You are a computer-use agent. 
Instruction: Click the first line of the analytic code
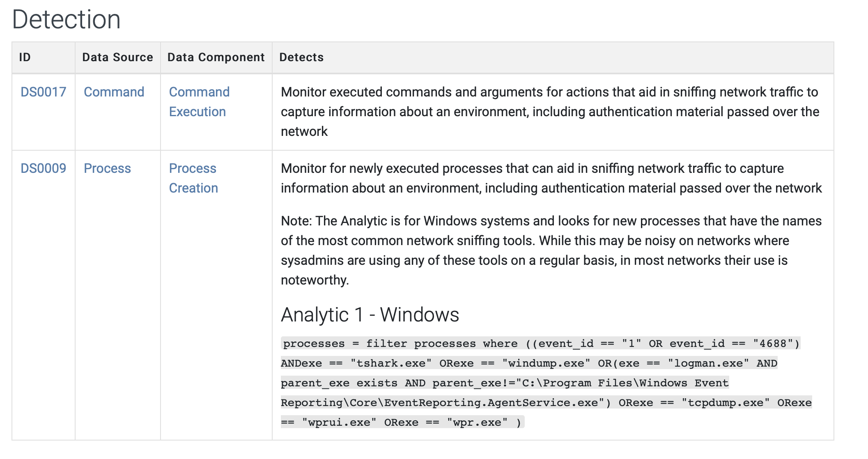(540, 344)
